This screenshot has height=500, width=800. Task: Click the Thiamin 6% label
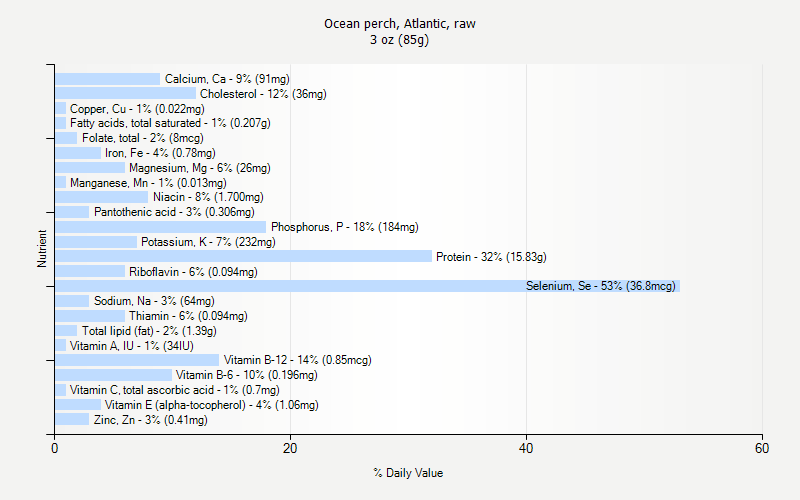pyautogui.click(x=188, y=316)
